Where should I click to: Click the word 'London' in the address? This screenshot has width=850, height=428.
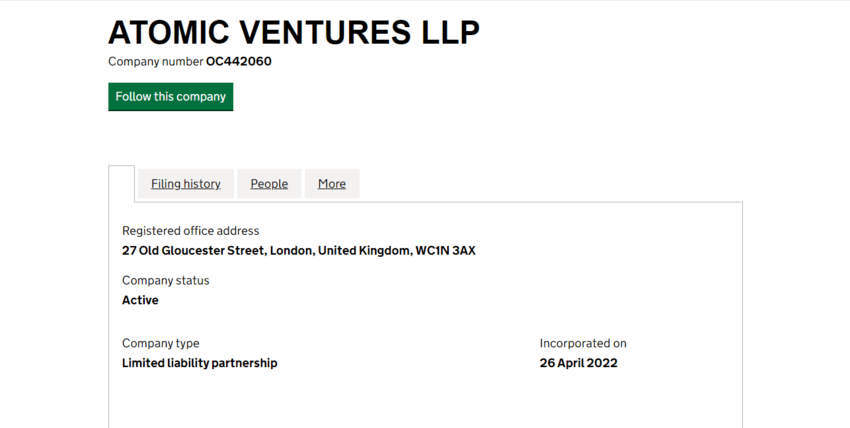(x=289, y=251)
